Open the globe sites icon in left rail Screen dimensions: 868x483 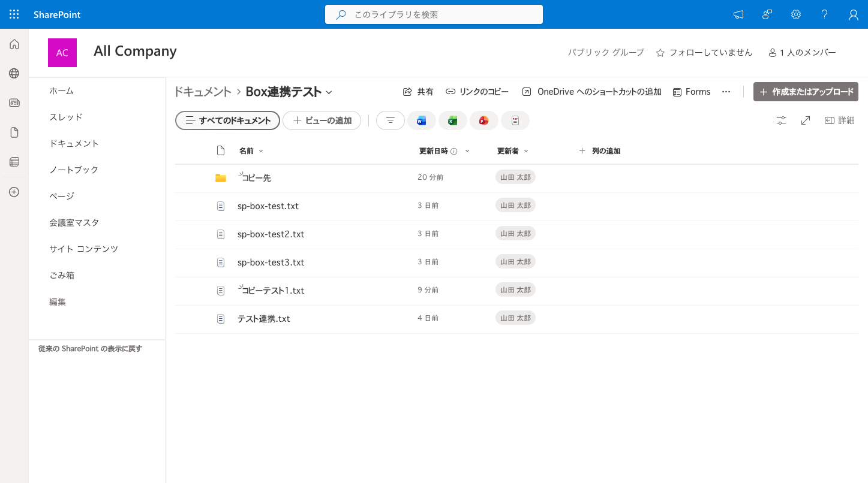coord(14,73)
